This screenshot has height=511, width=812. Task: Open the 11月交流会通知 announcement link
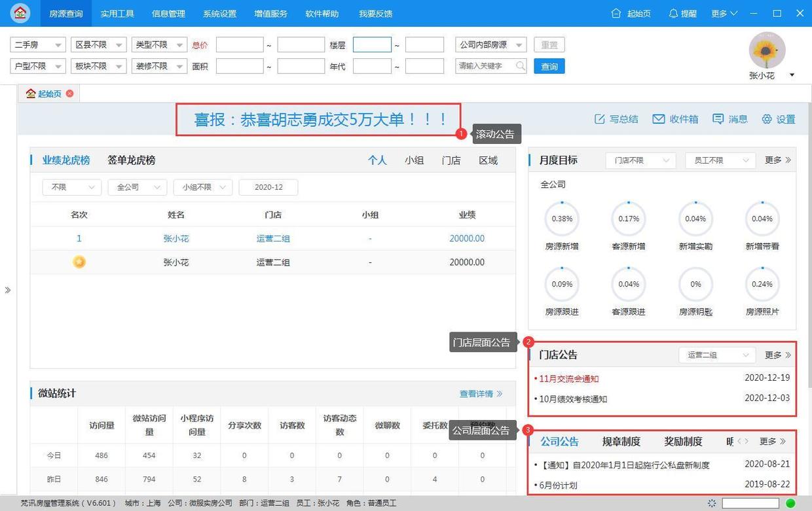pyautogui.click(x=567, y=378)
